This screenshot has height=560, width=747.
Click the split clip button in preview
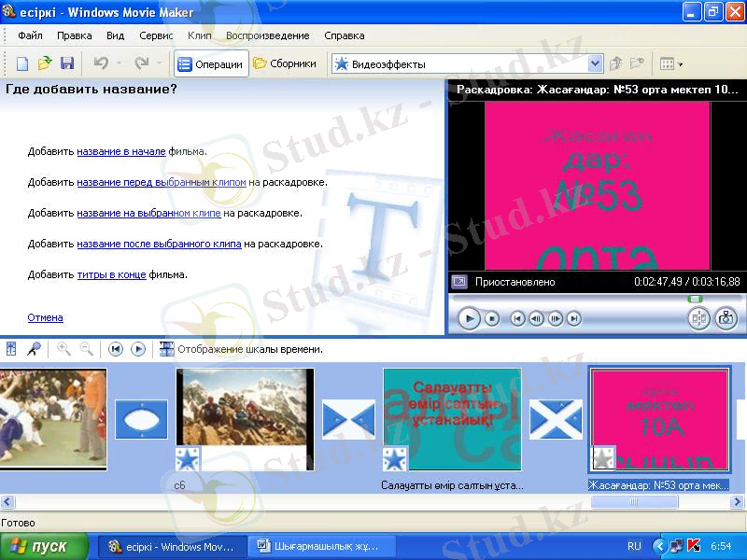[x=698, y=318]
